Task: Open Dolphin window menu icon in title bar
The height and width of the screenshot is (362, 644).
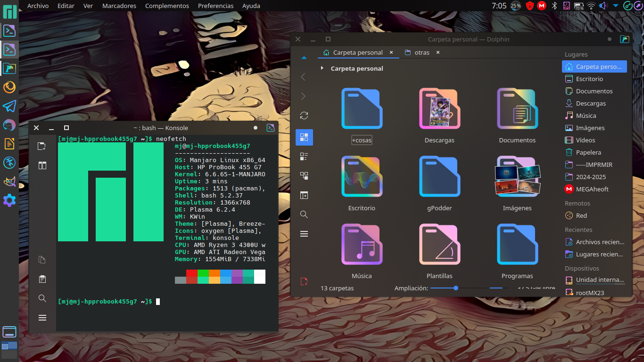Action: 625,39
